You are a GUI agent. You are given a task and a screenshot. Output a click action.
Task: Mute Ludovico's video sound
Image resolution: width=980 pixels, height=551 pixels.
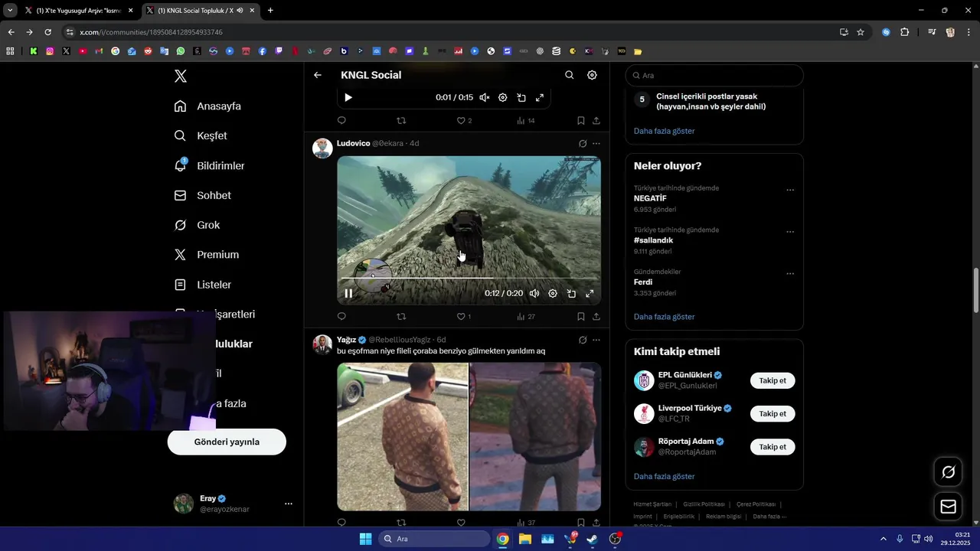(534, 293)
